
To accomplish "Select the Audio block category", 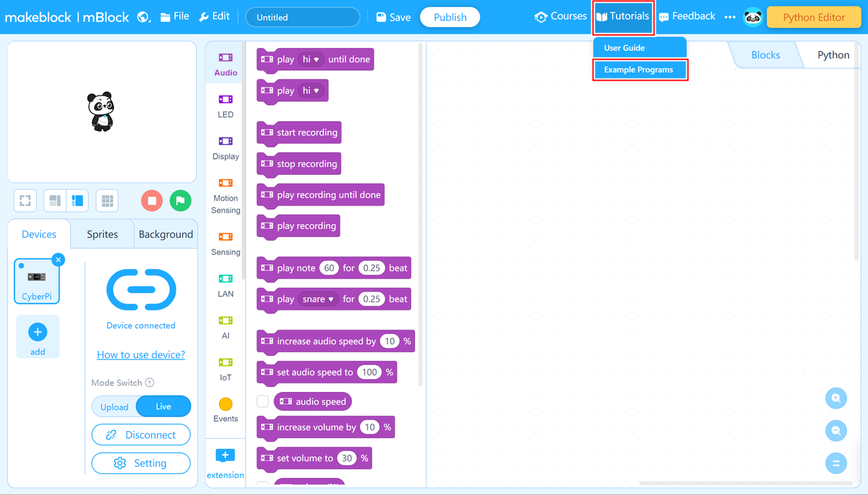I will pos(226,64).
